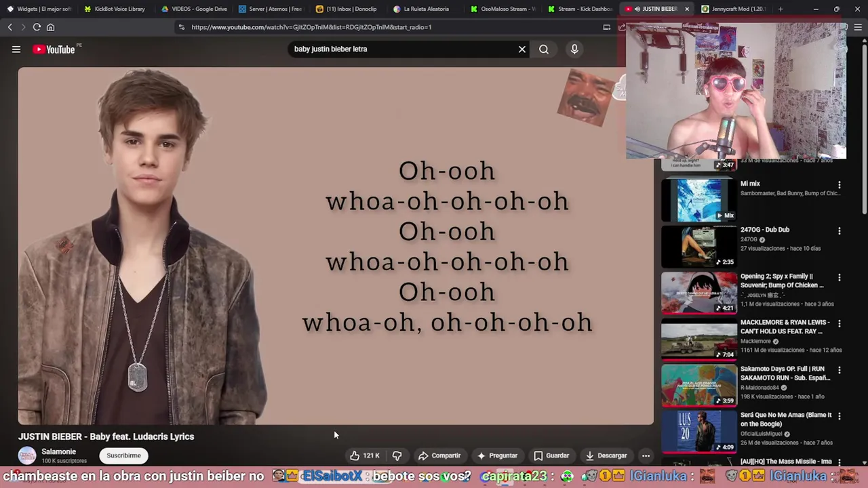
Task: Switch to the Inbox Donoclip tab
Action: (x=348, y=9)
